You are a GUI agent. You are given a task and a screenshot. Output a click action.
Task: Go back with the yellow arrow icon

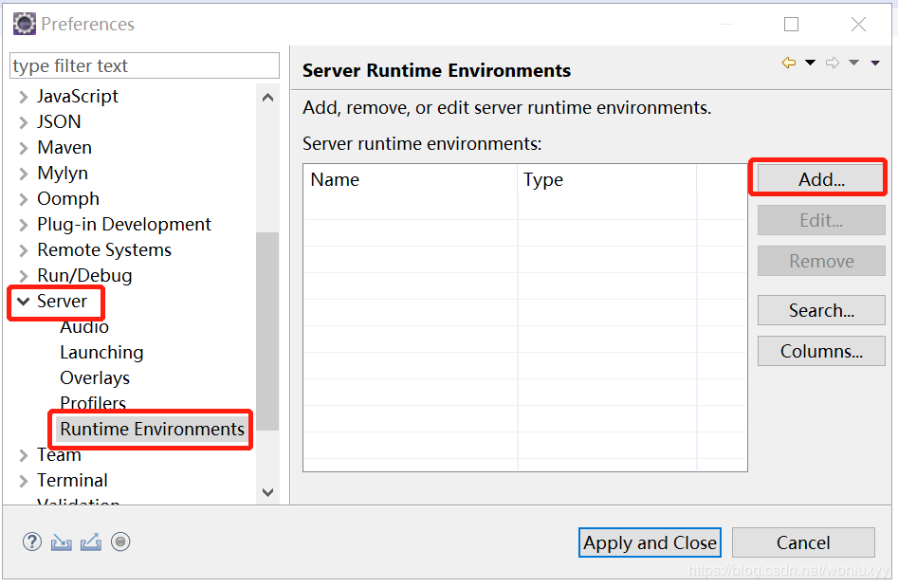click(x=789, y=63)
